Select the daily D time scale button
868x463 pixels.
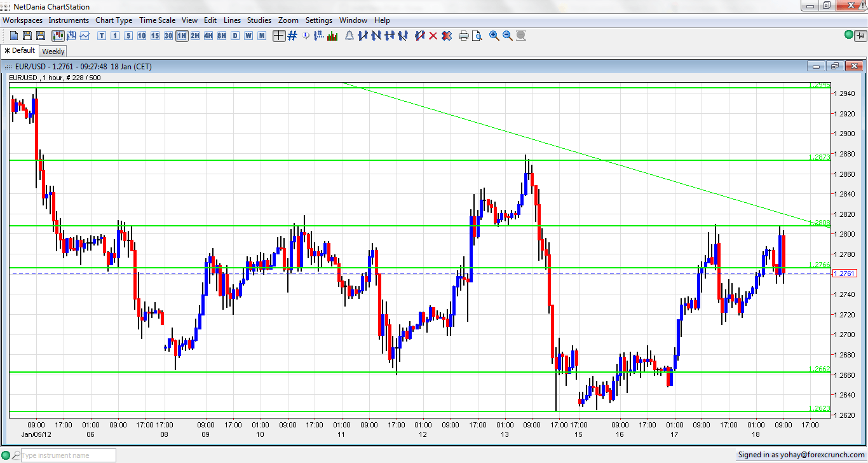[235, 36]
